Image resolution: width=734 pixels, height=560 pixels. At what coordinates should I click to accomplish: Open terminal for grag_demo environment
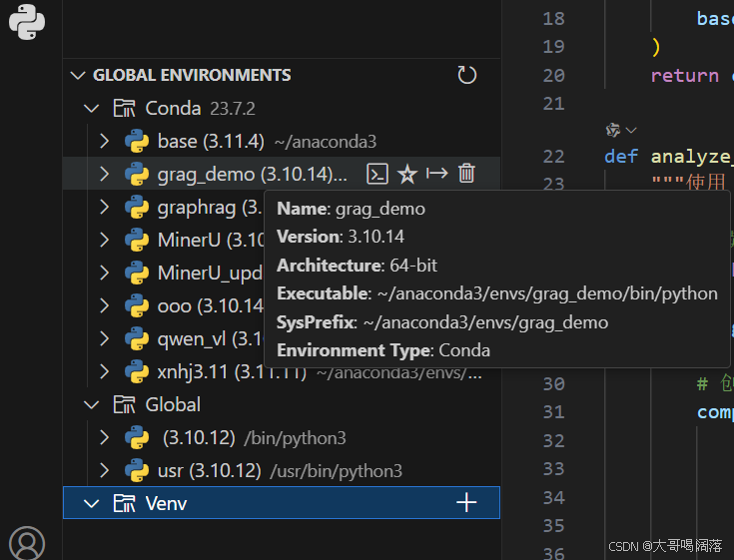(377, 174)
